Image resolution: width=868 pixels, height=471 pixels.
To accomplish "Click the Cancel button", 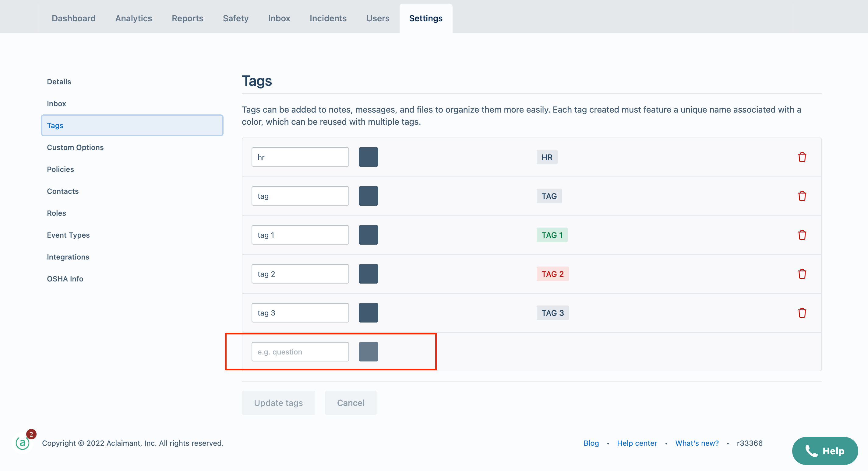I will click(x=351, y=403).
